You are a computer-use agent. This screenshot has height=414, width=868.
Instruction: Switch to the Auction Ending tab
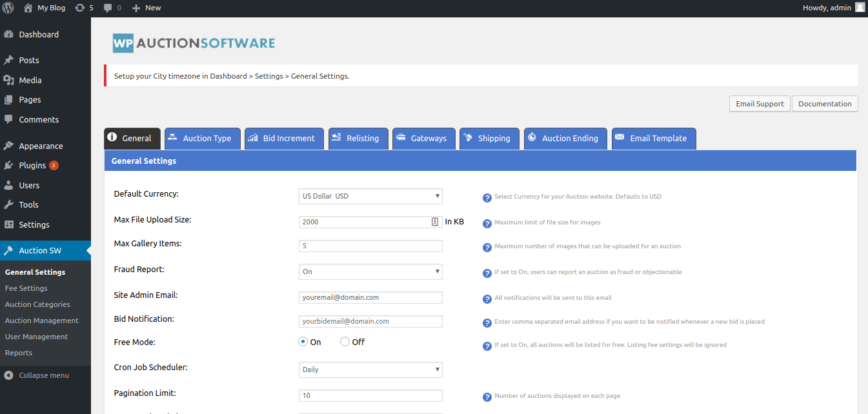pyautogui.click(x=565, y=138)
